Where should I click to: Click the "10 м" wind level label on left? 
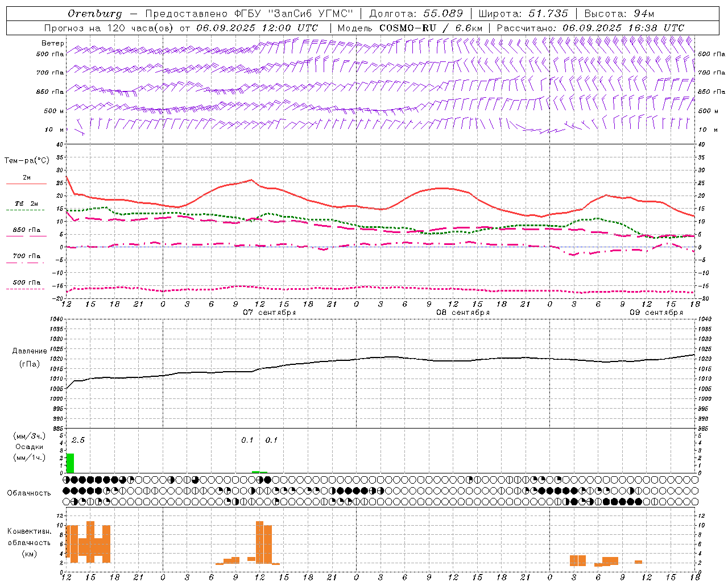[x=54, y=130]
